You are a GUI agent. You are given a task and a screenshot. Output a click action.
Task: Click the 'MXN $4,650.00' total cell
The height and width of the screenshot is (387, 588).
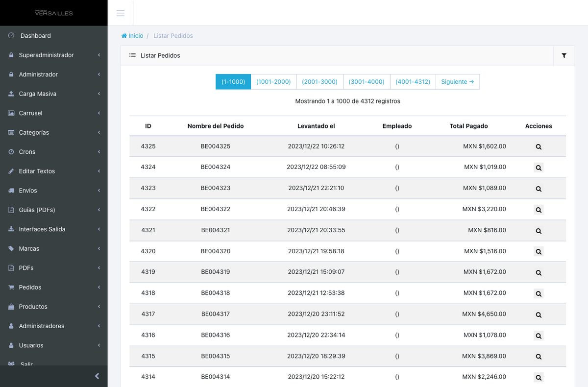pyautogui.click(x=484, y=314)
